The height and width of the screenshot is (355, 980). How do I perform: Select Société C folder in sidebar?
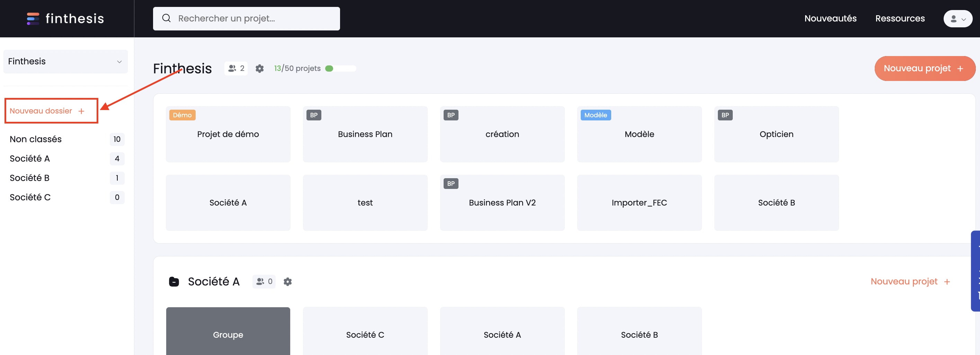(x=67, y=197)
